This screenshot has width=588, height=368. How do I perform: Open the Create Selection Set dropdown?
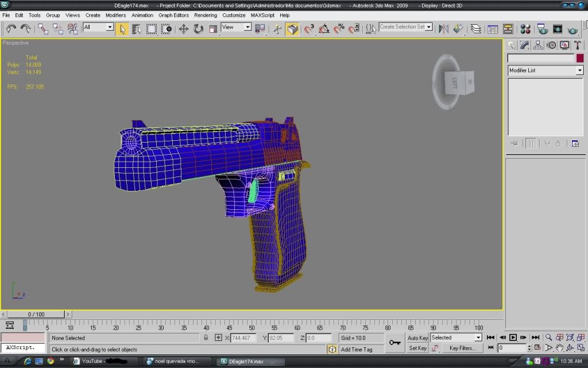(428, 27)
